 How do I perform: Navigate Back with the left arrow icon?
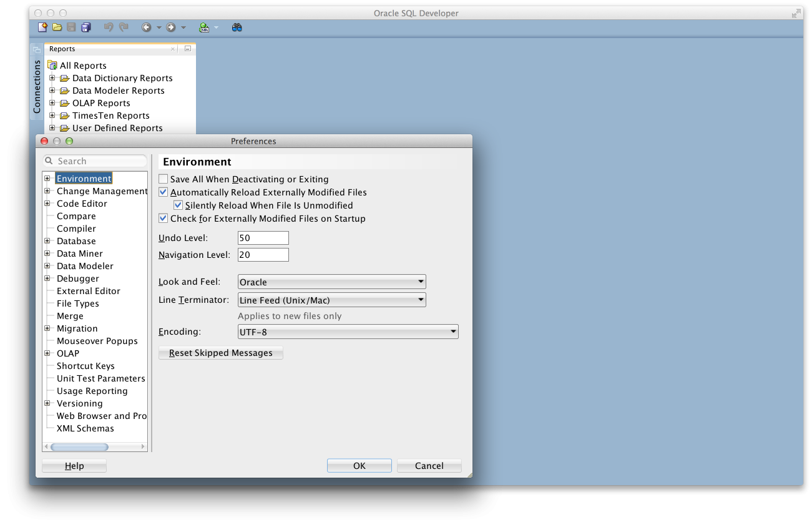[x=147, y=27]
